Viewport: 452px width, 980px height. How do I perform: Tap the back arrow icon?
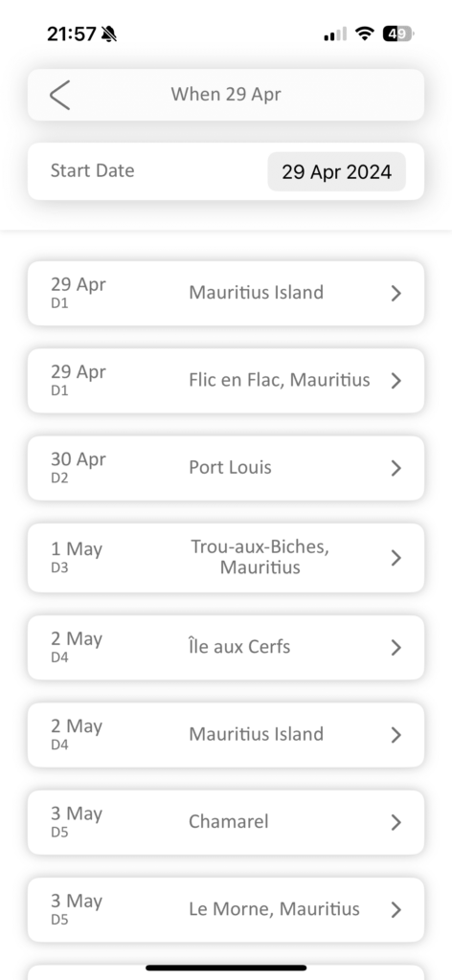coord(59,95)
